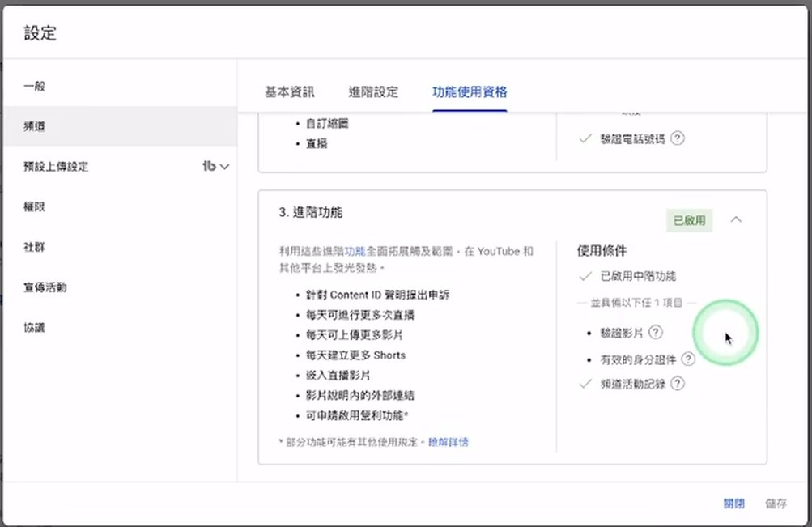Image resolution: width=812 pixels, height=527 pixels.
Task: Click the 關閉 button
Action: coord(733,504)
